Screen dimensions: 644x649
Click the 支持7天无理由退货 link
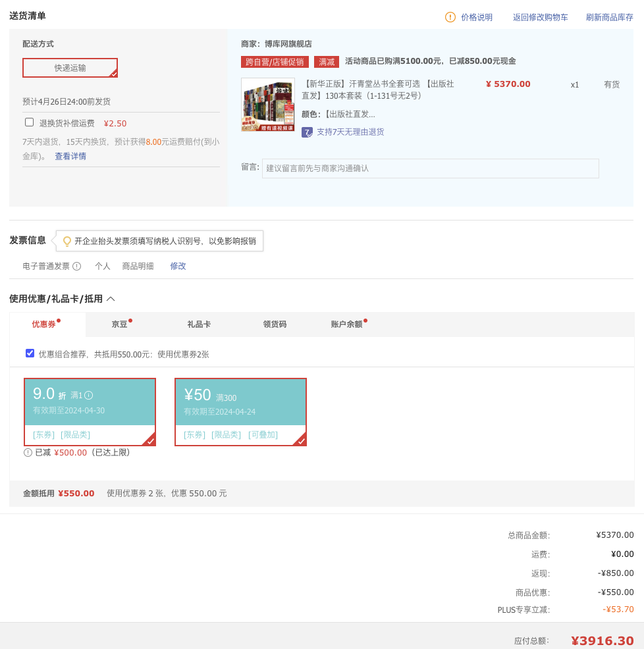point(350,132)
